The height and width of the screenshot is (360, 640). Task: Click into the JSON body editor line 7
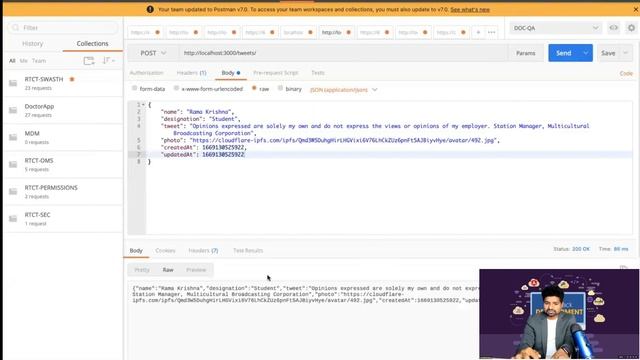pyautogui.click(x=388, y=154)
